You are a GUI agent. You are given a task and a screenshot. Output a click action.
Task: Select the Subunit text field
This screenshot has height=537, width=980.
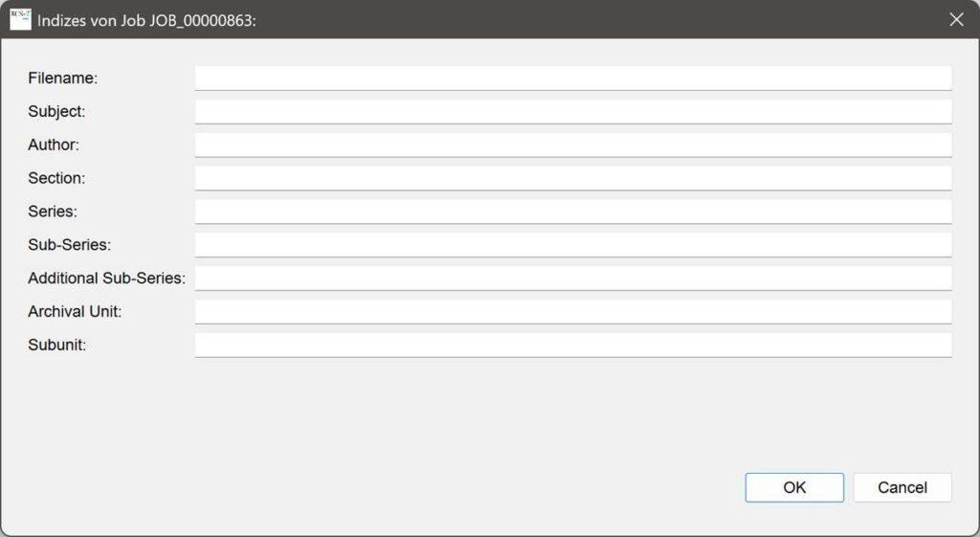coord(572,345)
